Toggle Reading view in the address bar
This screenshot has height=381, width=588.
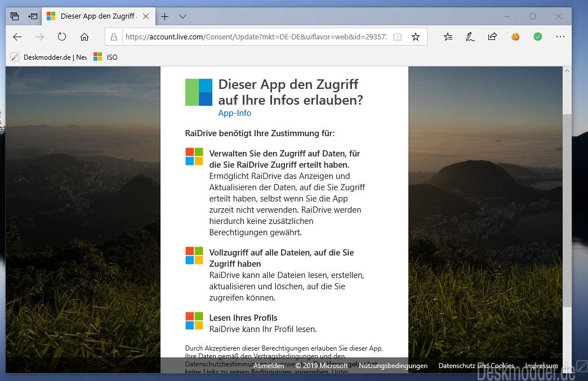click(x=398, y=37)
